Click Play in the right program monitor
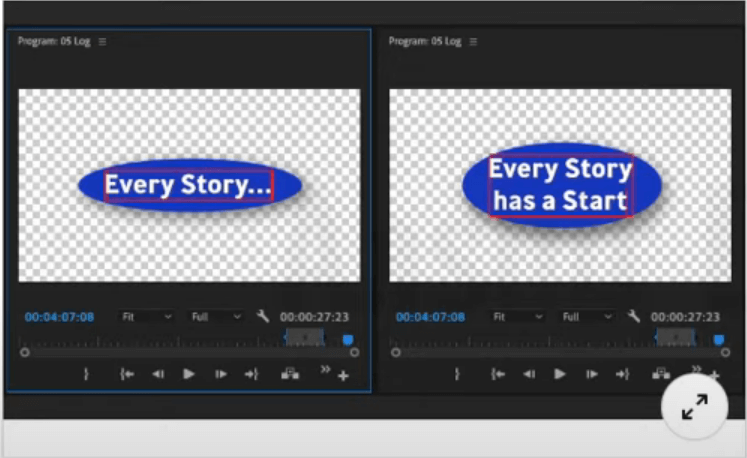 click(560, 374)
